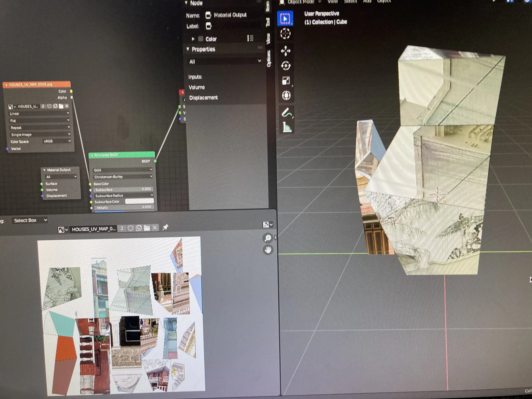The height and width of the screenshot is (399, 532).
Task: Select the Scale tool
Action: coord(286,81)
